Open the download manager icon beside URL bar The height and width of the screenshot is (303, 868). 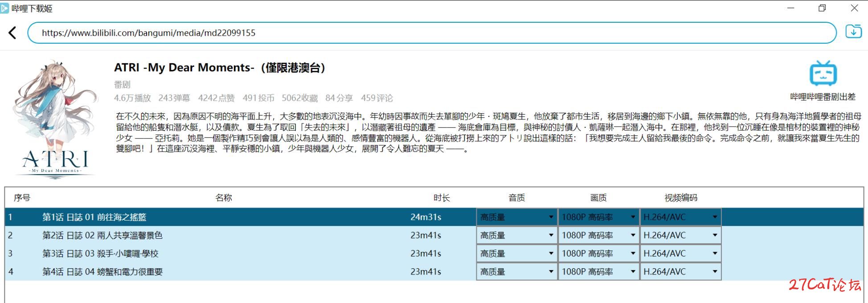pyautogui.click(x=853, y=32)
